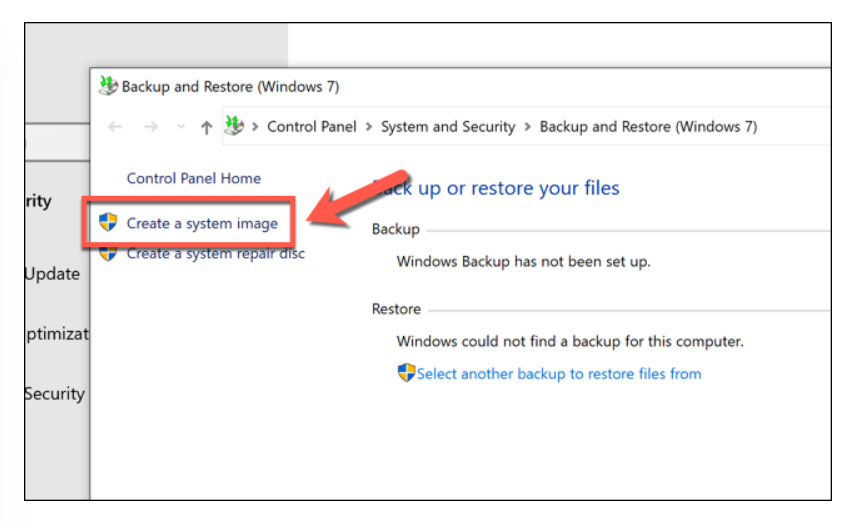Open Create a system repair disc link
852x523 pixels.
[x=216, y=254]
